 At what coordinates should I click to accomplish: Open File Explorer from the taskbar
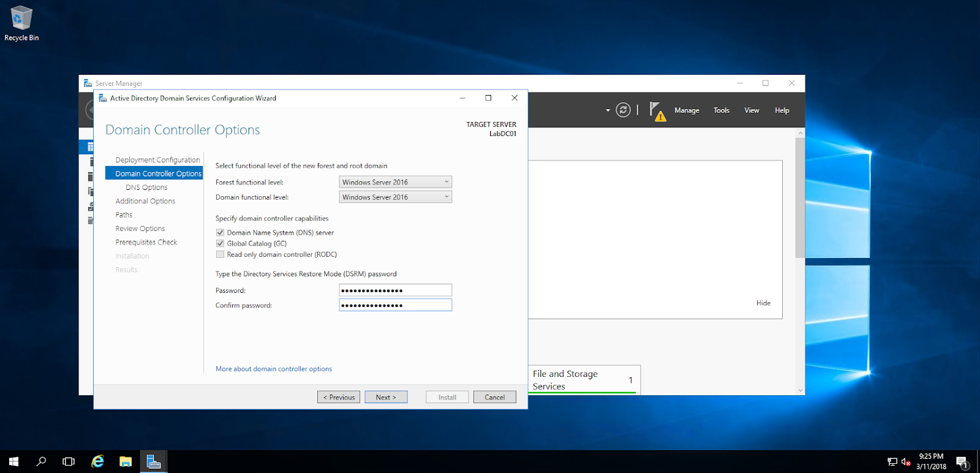point(126,461)
